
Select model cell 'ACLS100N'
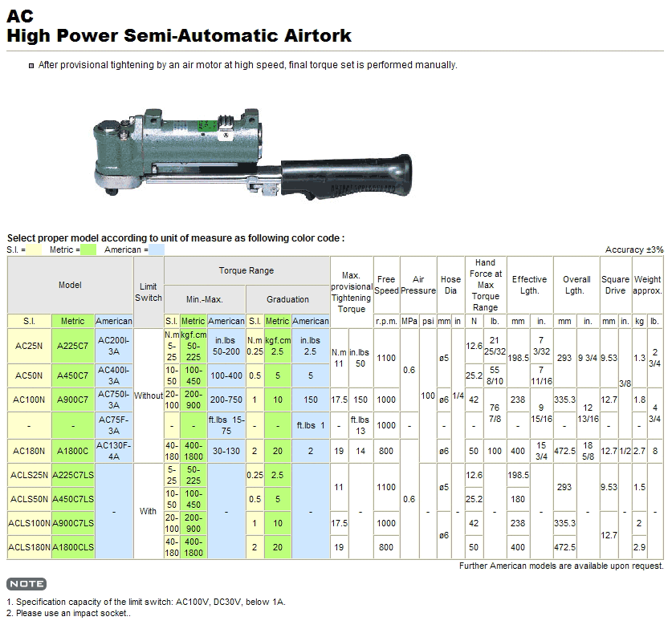[29, 523]
